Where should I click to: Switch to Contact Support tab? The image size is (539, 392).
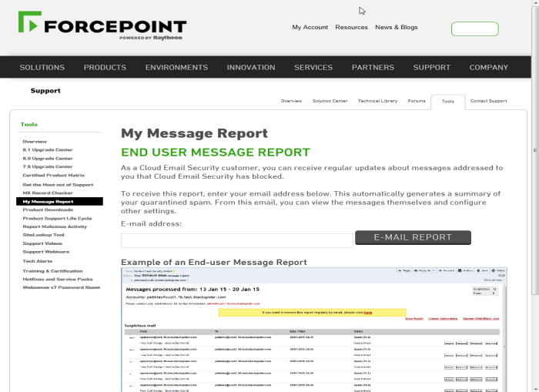pos(488,101)
